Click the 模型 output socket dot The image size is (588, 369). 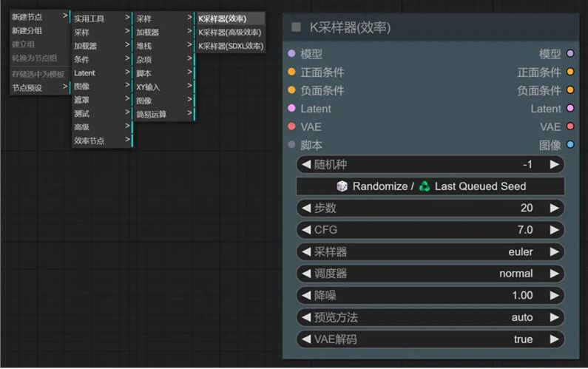coord(570,54)
